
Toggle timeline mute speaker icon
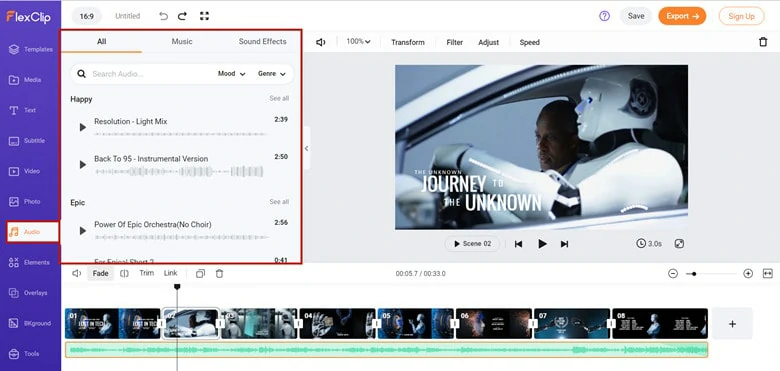tap(76, 274)
